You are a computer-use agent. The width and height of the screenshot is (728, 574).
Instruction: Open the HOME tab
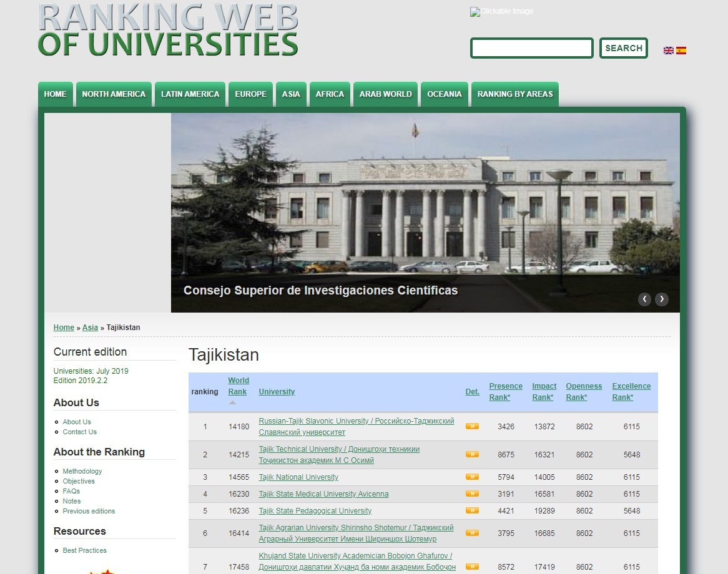(55, 94)
